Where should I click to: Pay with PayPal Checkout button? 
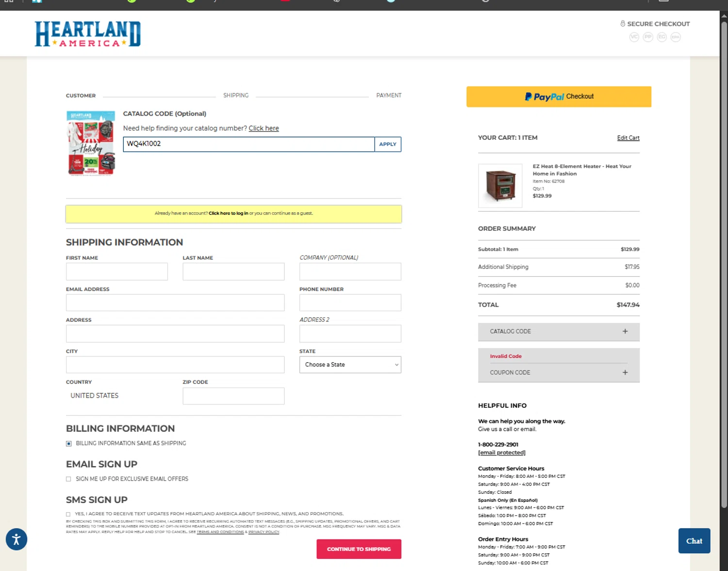point(559,97)
